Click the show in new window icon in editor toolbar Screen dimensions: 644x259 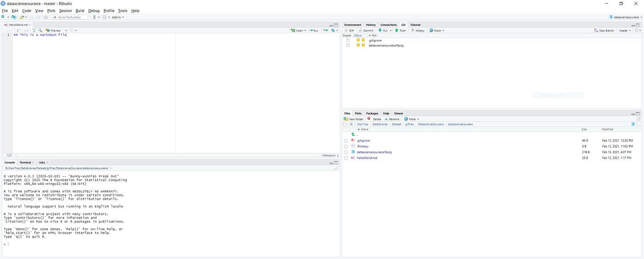click(x=18, y=30)
